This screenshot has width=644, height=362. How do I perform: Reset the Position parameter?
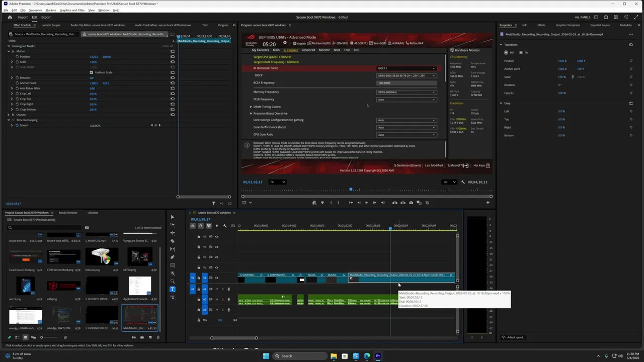click(173, 57)
